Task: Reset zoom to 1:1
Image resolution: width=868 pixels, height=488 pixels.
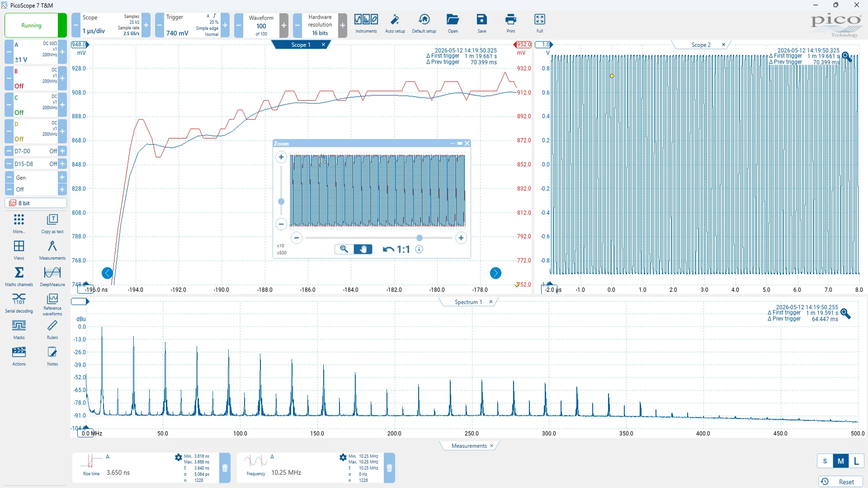Action: coord(396,249)
